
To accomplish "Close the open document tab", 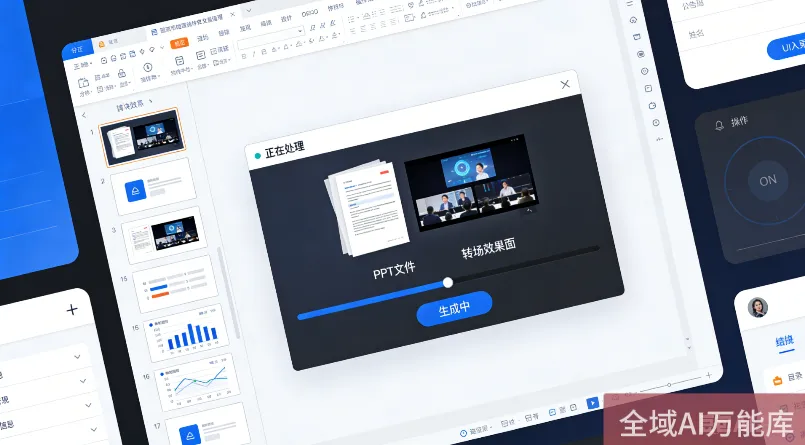I will (x=233, y=14).
